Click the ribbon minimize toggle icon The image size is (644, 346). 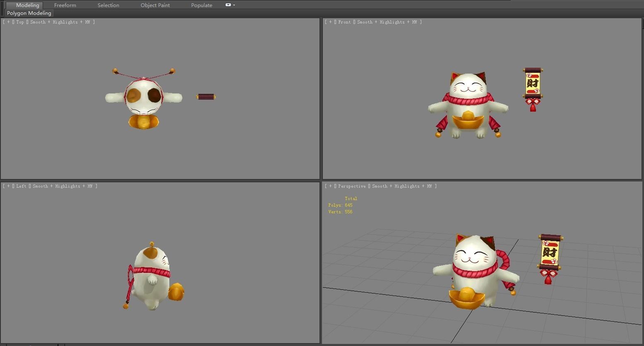228,5
